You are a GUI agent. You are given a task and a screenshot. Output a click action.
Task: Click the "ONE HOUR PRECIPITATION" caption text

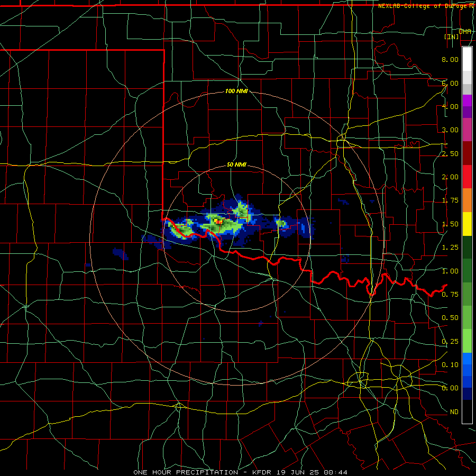[186, 472]
